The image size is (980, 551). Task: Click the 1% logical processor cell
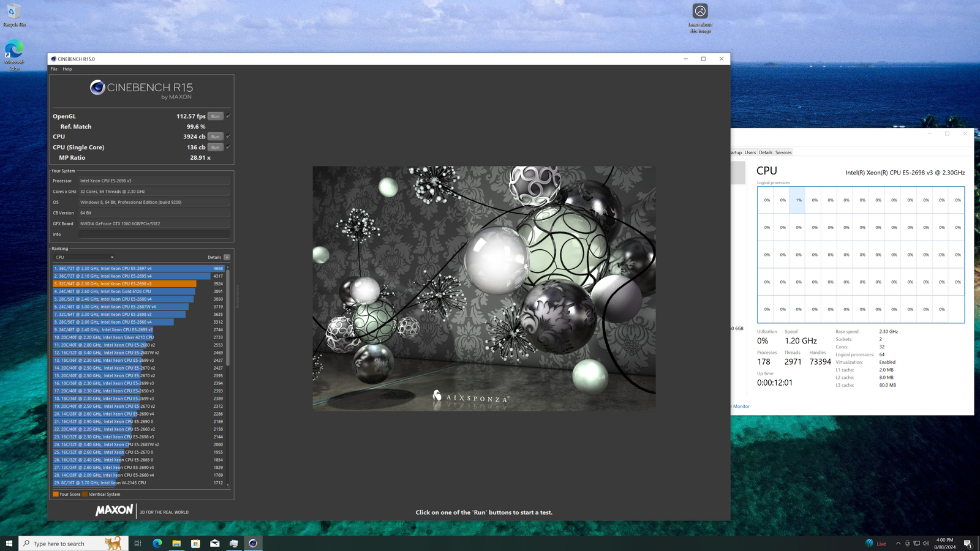pyautogui.click(x=798, y=200)
